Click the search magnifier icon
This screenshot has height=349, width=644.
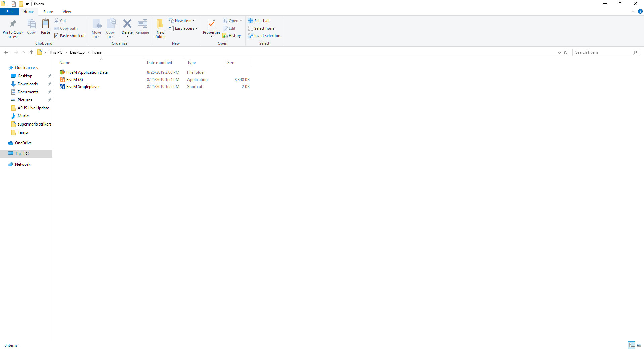point(635,52)
